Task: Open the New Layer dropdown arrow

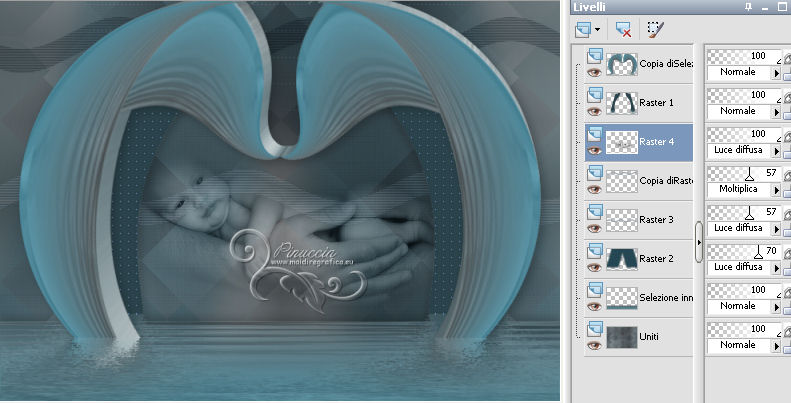Action: coord(598,30)
